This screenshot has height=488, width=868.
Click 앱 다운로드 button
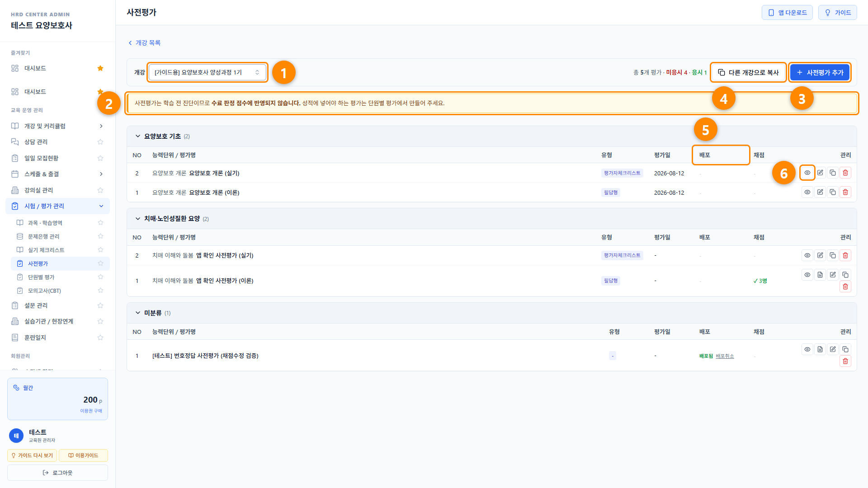point(787,13)
